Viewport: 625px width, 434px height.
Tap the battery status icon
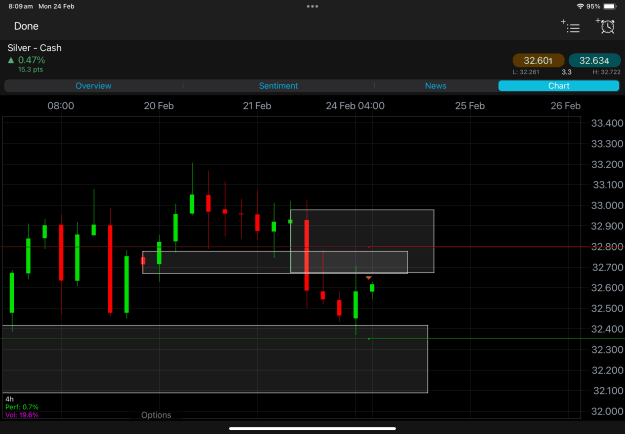coord(610,6)
